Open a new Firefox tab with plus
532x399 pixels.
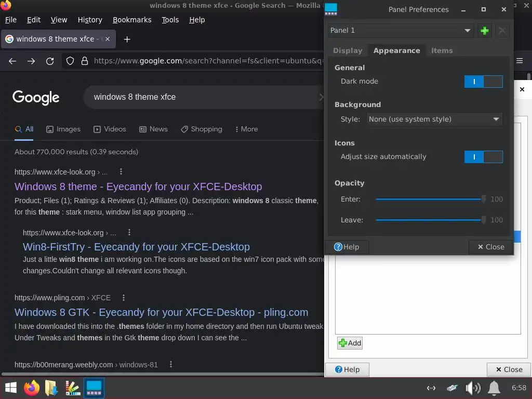point(127,39)
